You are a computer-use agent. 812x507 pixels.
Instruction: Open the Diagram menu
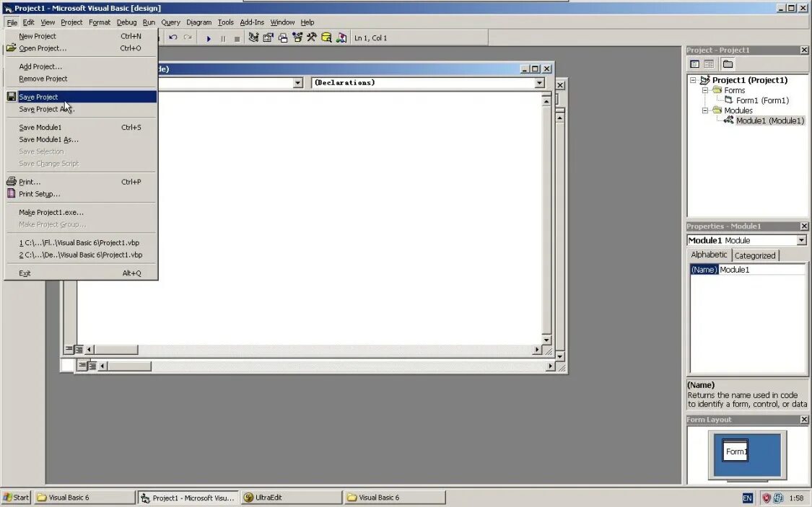[199, 22]
